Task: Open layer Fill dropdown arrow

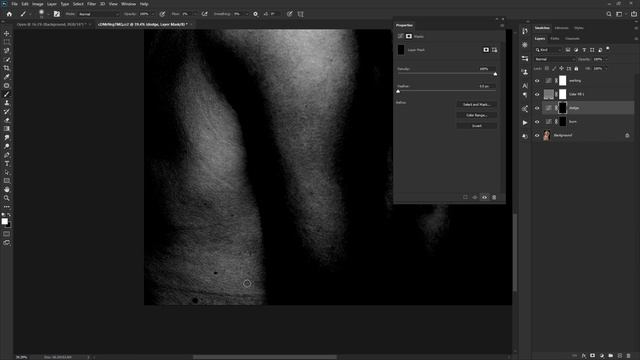Action: [x=606, y=69]
